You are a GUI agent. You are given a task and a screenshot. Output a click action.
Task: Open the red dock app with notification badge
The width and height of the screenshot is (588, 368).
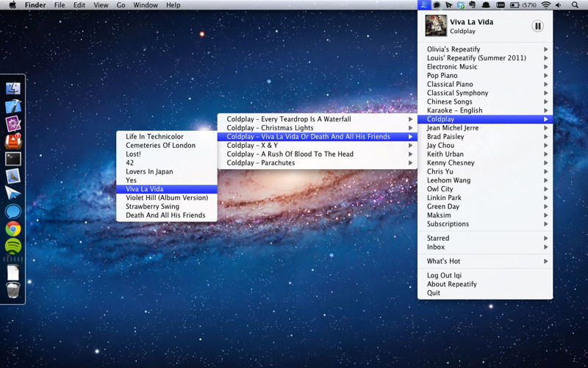(13, 141)
